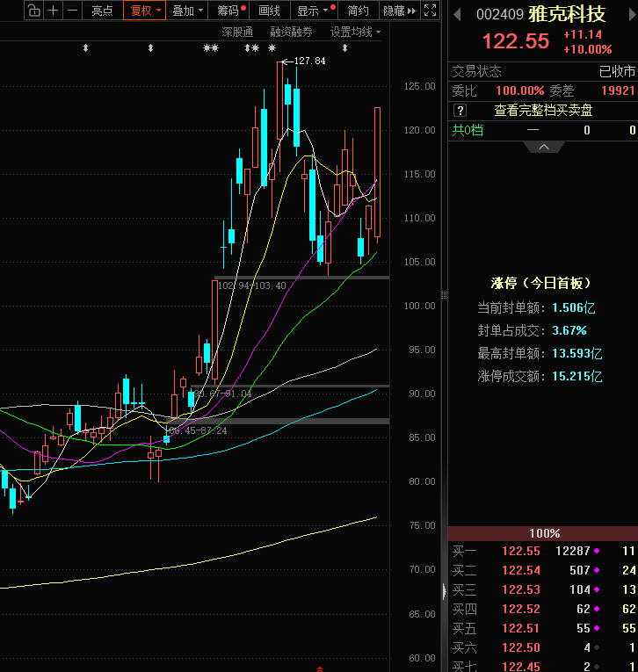
Task: Click the 127.84 high price label
Action: [x=309, y=61]
